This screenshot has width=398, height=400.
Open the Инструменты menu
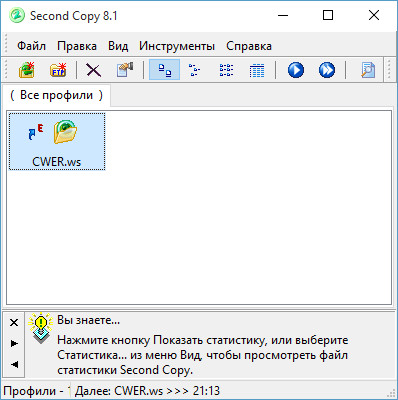pyautogui.click(x=177, y=46)
